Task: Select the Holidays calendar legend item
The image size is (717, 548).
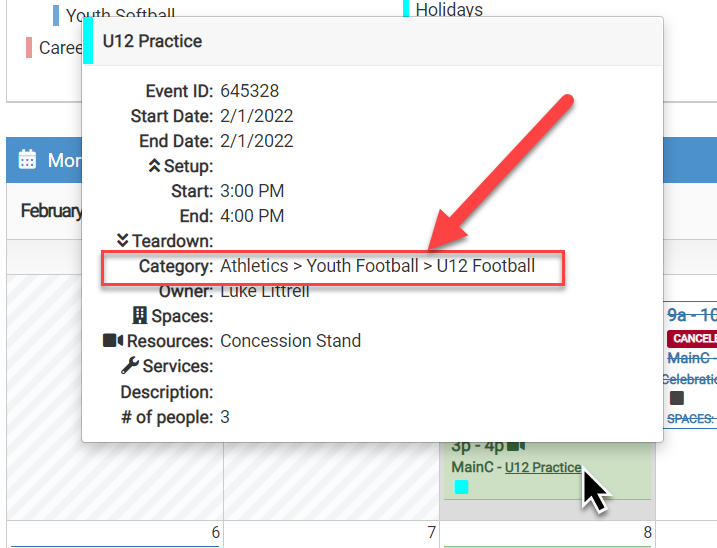Action: click(449, 10)
